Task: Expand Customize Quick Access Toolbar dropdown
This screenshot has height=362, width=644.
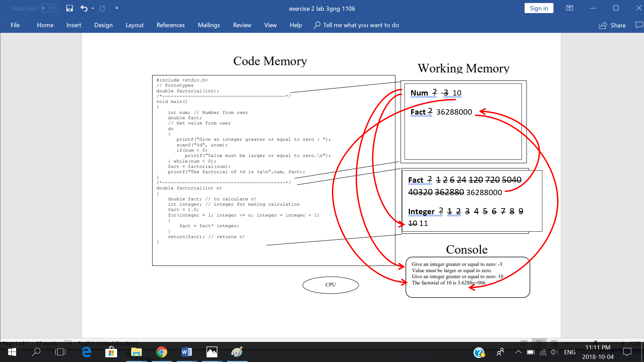Action: click(x=117, y=8)
